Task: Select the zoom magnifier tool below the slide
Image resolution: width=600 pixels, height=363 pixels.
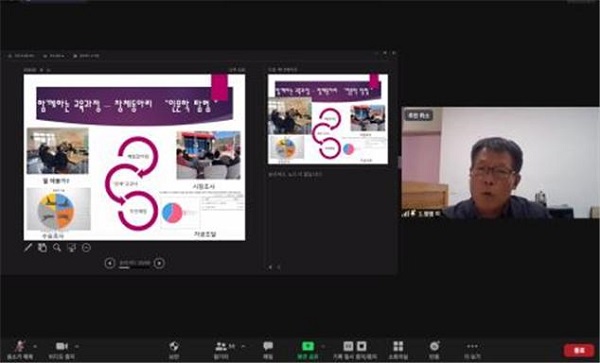Action: (x=57, y=247)
